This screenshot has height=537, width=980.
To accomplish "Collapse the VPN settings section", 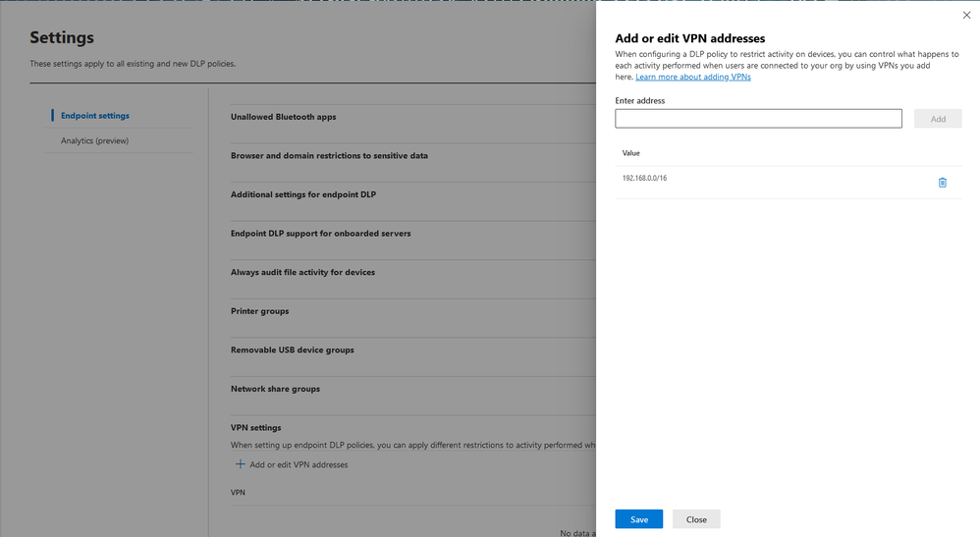I will click(256, 427).
